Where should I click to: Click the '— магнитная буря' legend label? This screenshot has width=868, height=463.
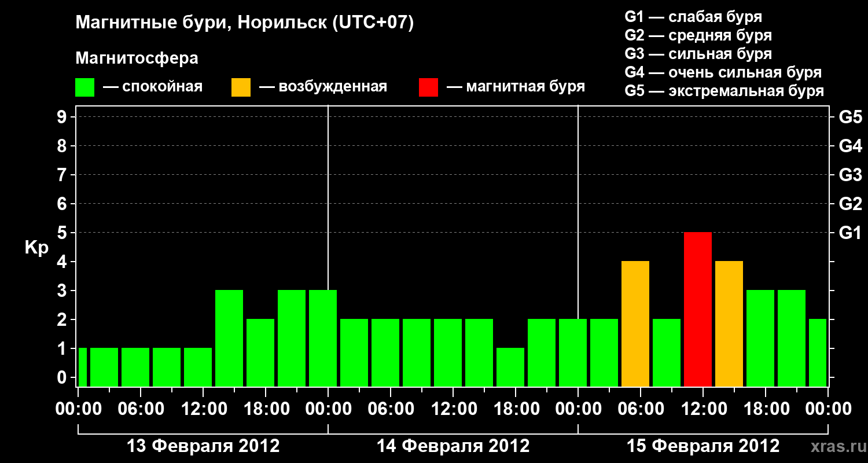[516, 87]
